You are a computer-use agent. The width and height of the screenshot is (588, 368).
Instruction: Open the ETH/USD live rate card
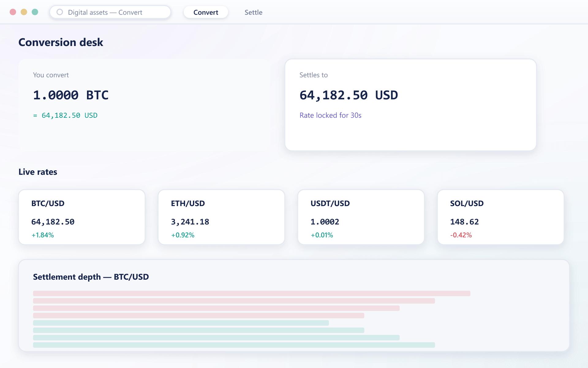(221, 217)
